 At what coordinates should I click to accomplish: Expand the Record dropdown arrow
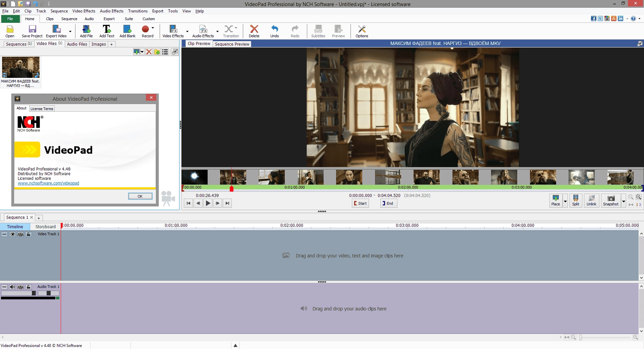(x=153, y=28)
